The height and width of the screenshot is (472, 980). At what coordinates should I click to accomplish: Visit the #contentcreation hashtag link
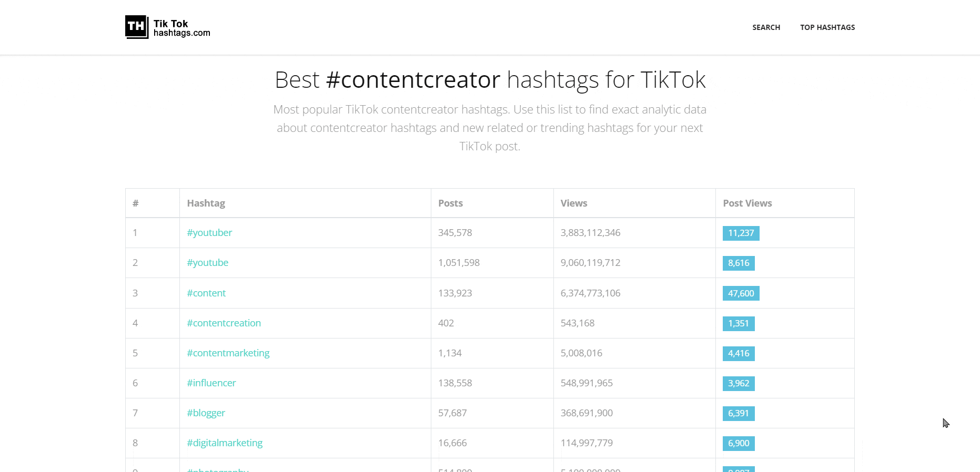tap(224, 323)
